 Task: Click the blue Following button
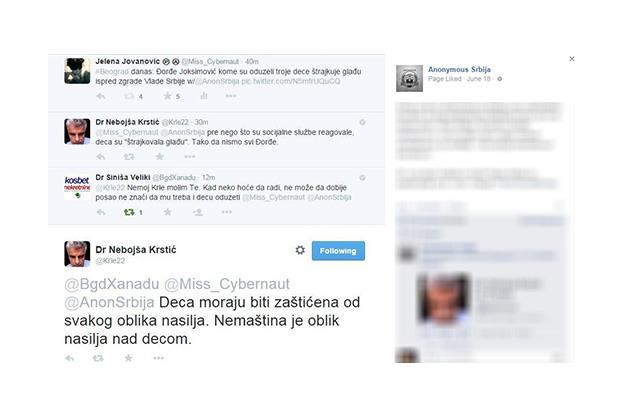[x=338, y=251]
